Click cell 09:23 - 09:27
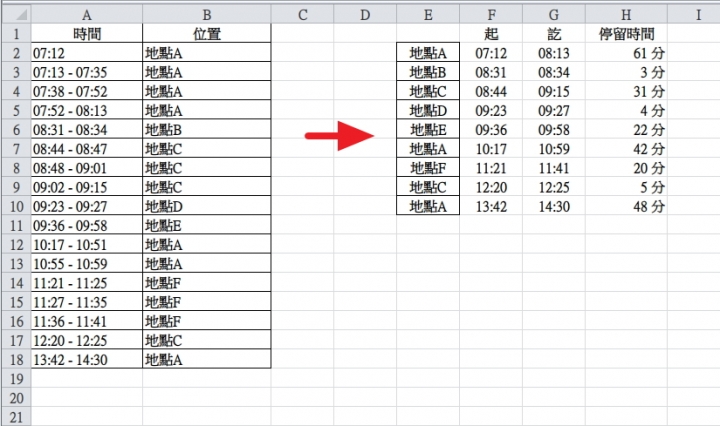The width and height of the screenshot is (720, 426). coord(87,206)
